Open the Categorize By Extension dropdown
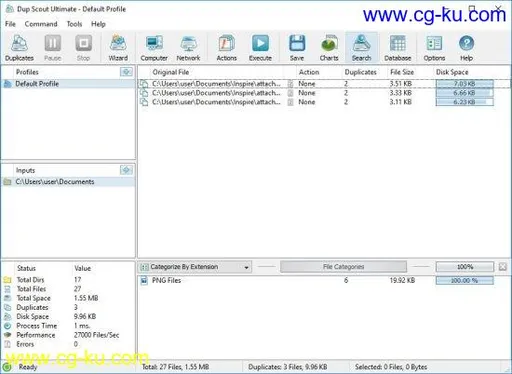Screen dimensions: 512x374 195,267
